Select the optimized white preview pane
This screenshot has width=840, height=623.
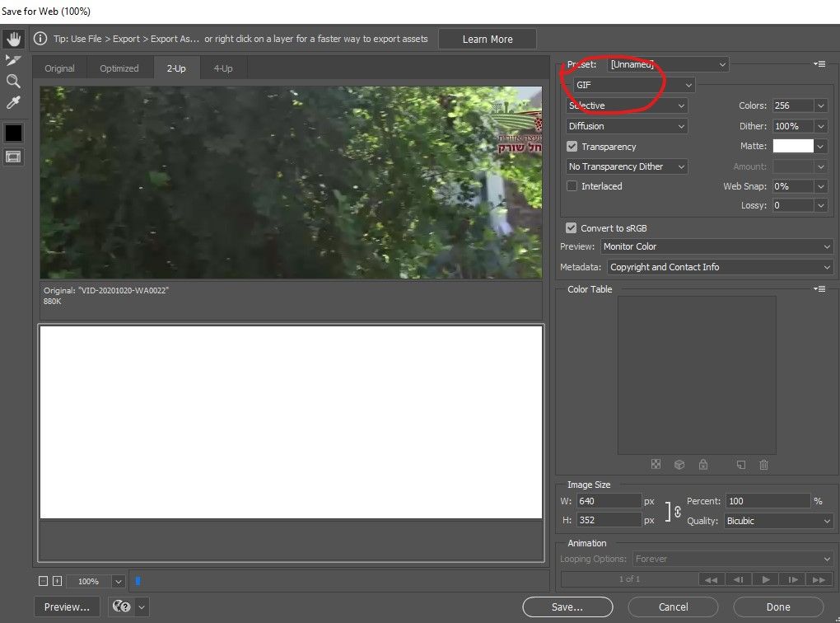291,422
